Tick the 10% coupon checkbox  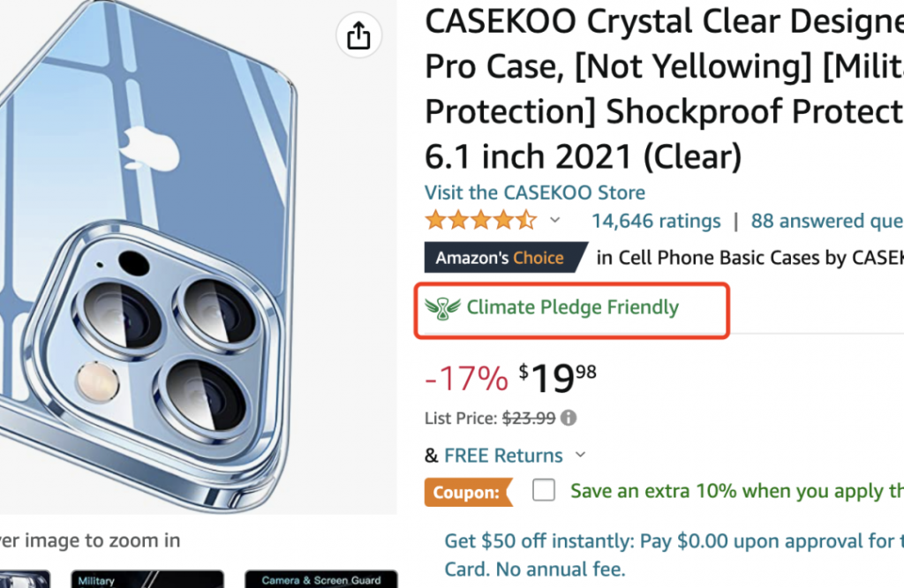point(544,490)
